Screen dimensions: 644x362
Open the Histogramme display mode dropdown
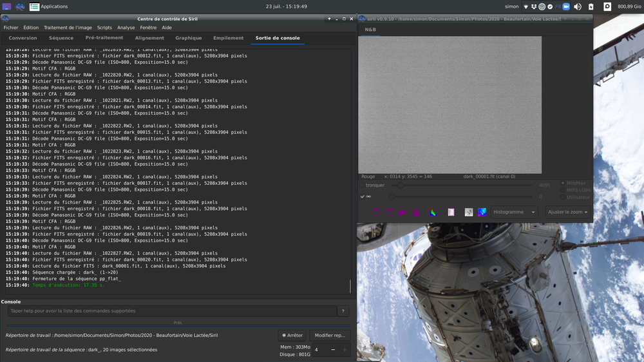pos(515,212)
